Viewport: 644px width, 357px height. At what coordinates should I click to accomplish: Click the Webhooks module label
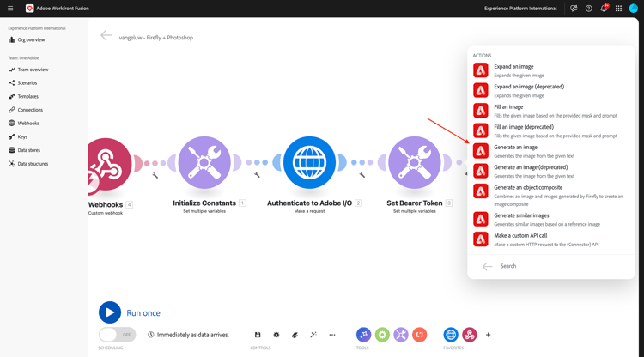tap(106, 204)
